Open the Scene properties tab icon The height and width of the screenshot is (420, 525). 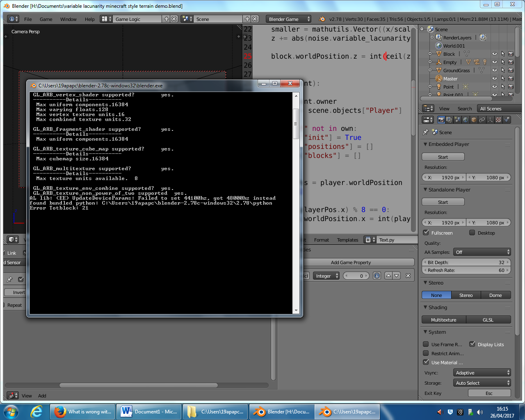pyautogui.click(x=457, y=120)
